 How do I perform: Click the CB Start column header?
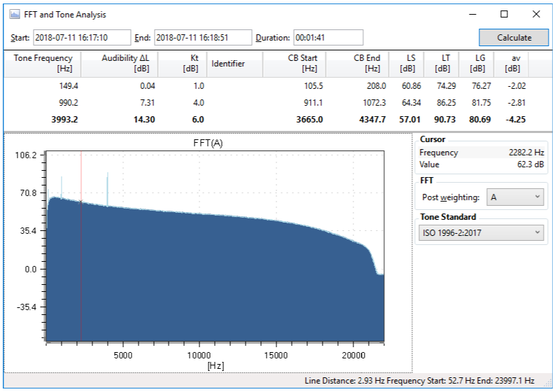pyautogui.click(x=294, y=63)
